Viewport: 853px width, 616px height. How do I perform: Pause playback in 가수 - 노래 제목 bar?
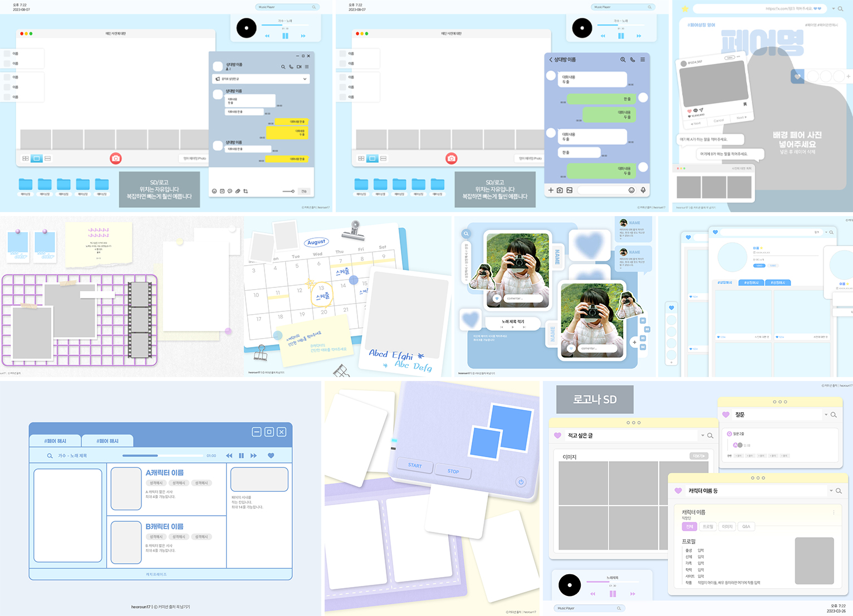click(241, 456)
